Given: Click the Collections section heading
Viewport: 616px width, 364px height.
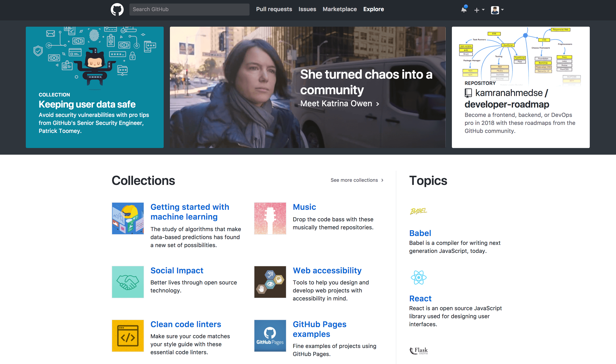Looking at the screenshot, I should (143, 180).
